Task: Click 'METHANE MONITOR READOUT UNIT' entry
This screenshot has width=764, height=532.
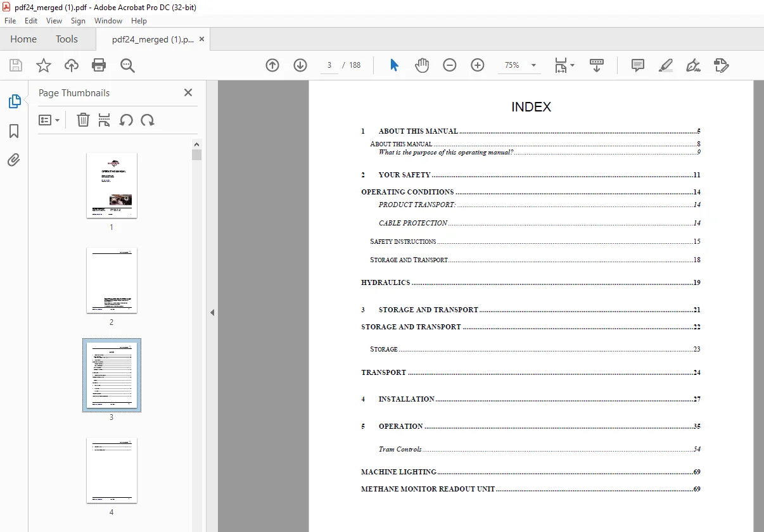Action: [x=428, y=489]
